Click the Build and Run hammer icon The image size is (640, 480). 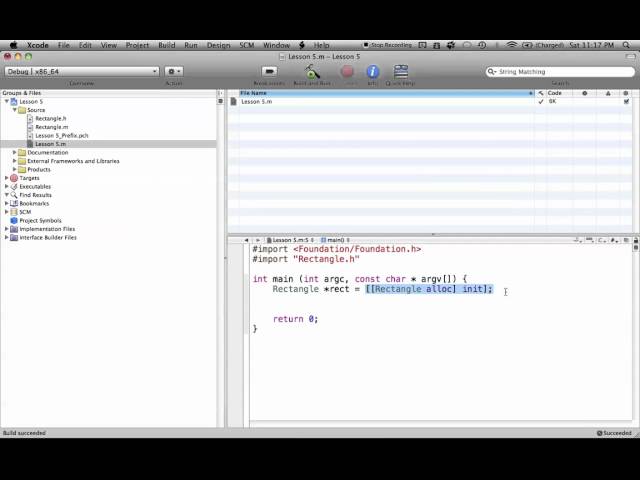(x=312, y=72)
